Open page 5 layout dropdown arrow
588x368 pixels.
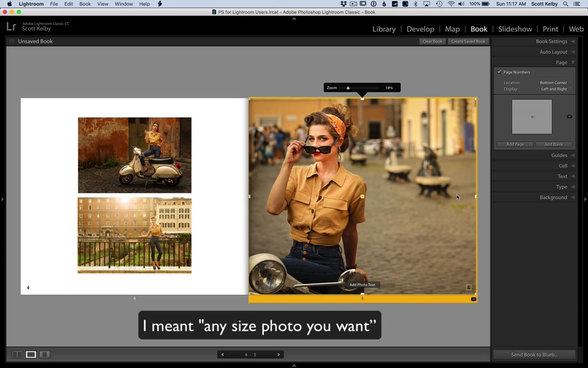tap(473, 299)
